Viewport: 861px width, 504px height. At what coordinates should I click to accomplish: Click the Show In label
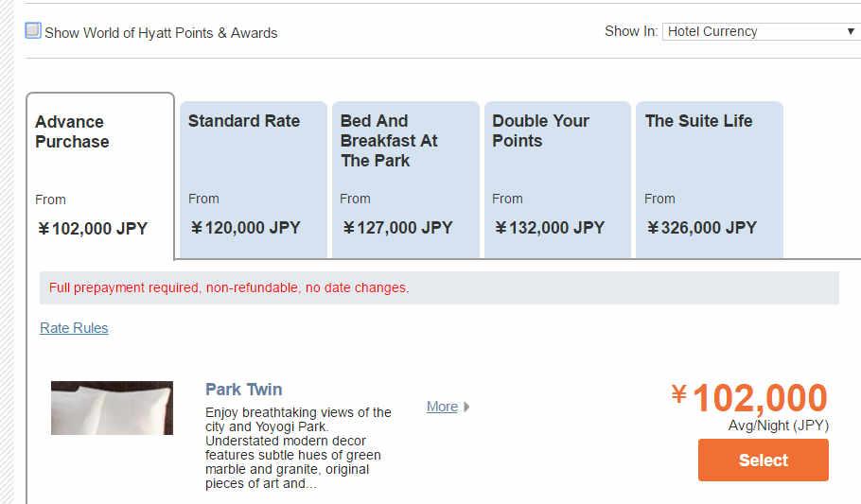pos(630,31)
